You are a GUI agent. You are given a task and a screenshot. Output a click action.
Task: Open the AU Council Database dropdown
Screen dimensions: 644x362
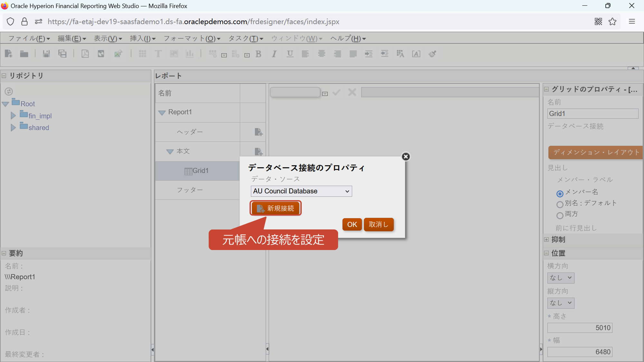(301, 191)
